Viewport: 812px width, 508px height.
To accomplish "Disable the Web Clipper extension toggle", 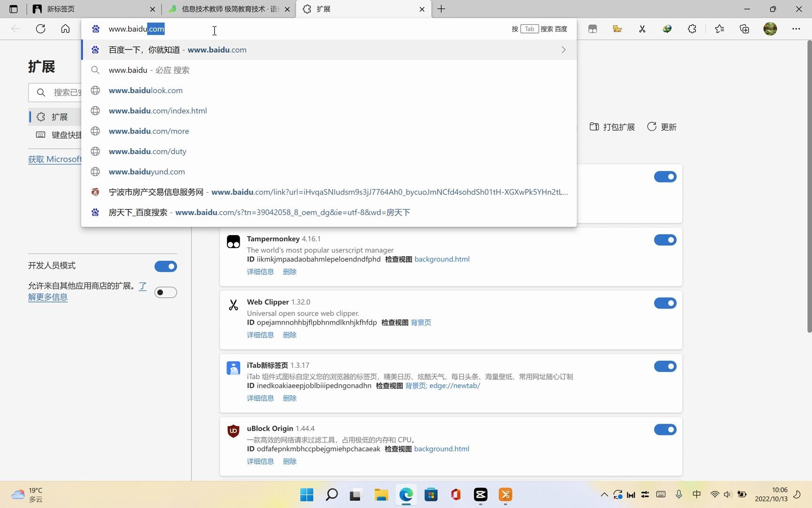I will (665, 303).
